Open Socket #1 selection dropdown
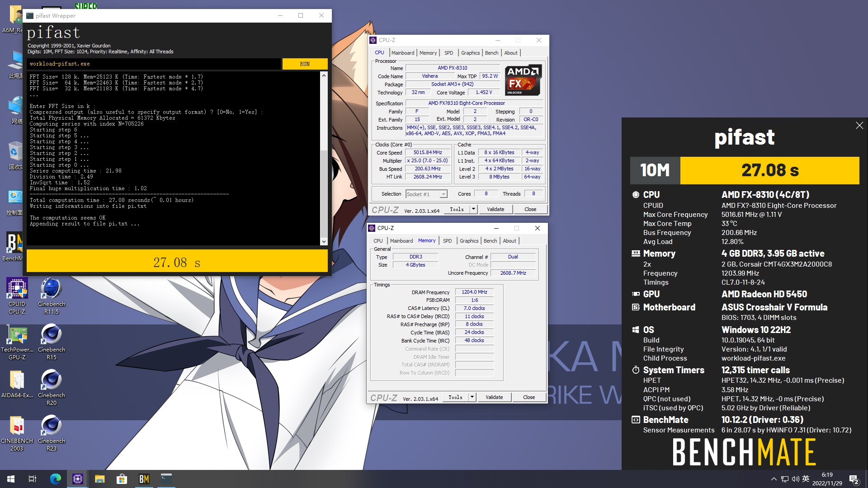The image size is (868, 488). 426,194
